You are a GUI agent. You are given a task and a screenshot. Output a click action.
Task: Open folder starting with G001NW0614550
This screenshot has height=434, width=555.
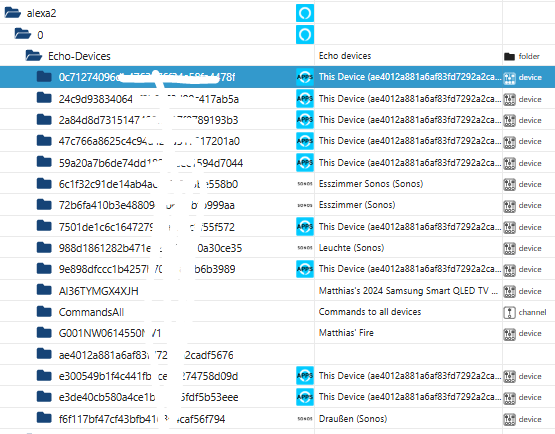(x=44, y=333)
